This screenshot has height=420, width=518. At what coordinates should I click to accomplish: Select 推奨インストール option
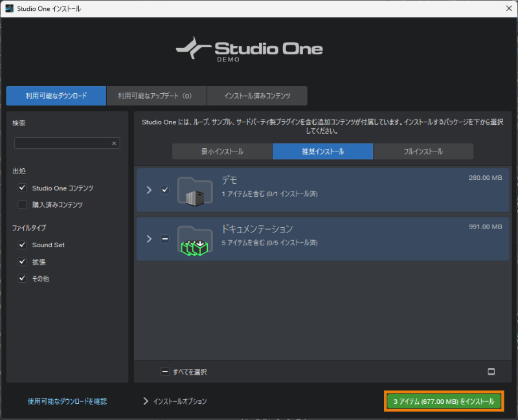coord(322,151)
